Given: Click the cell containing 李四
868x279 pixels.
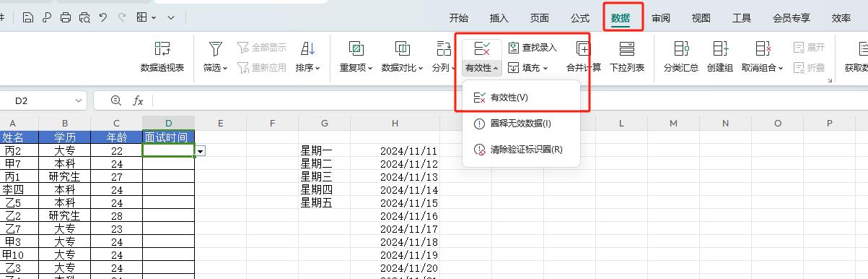Looking at the screenshot, I should click(x=13, y=189).
